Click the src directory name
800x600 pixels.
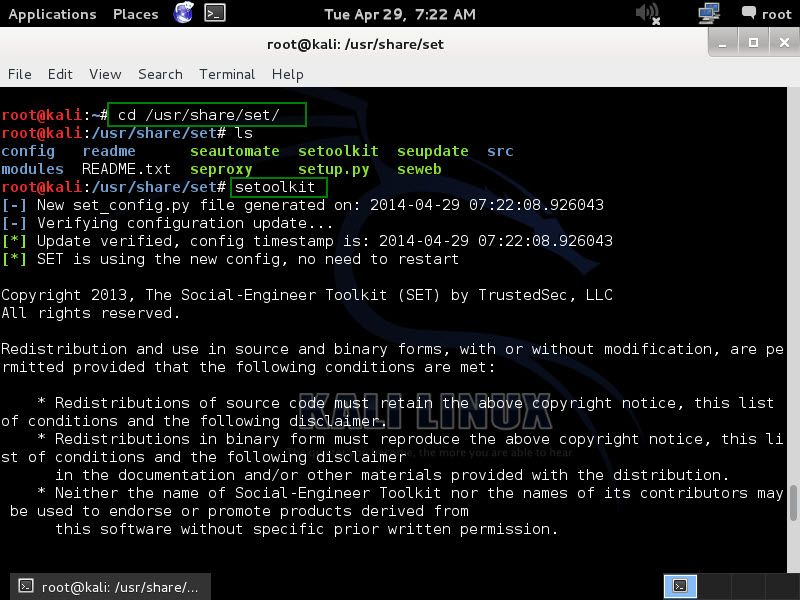tap(500, 151)
